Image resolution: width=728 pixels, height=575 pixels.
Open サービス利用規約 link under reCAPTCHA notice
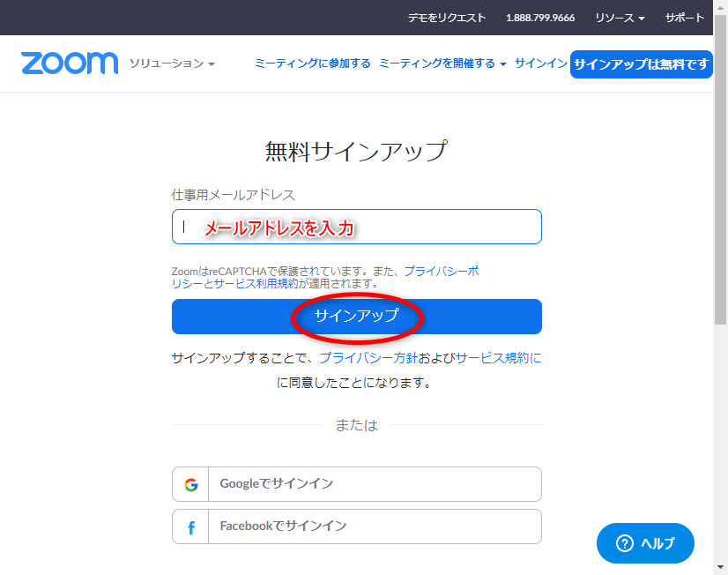click(256, 283)
